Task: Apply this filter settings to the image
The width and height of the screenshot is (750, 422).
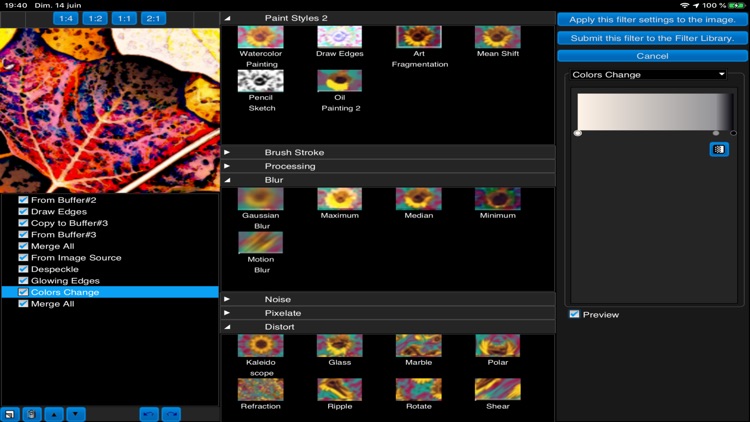Action: pos(652,20)
